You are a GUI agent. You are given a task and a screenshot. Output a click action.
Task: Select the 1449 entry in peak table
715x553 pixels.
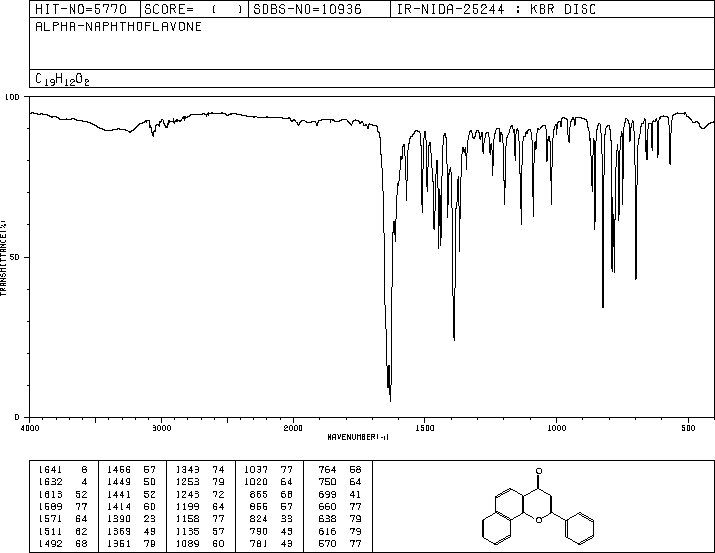pyautogui.click(x=132, y=481)
